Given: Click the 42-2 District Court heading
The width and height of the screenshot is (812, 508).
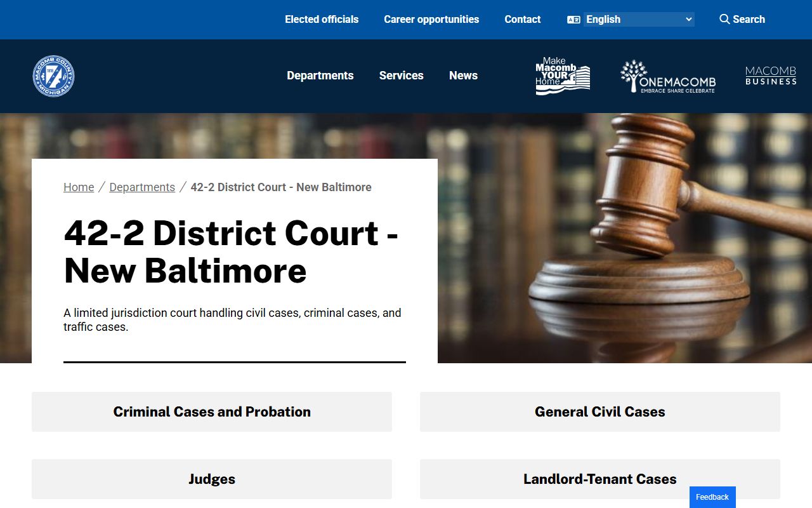Looking at the screenshot, I should (232, 251).
